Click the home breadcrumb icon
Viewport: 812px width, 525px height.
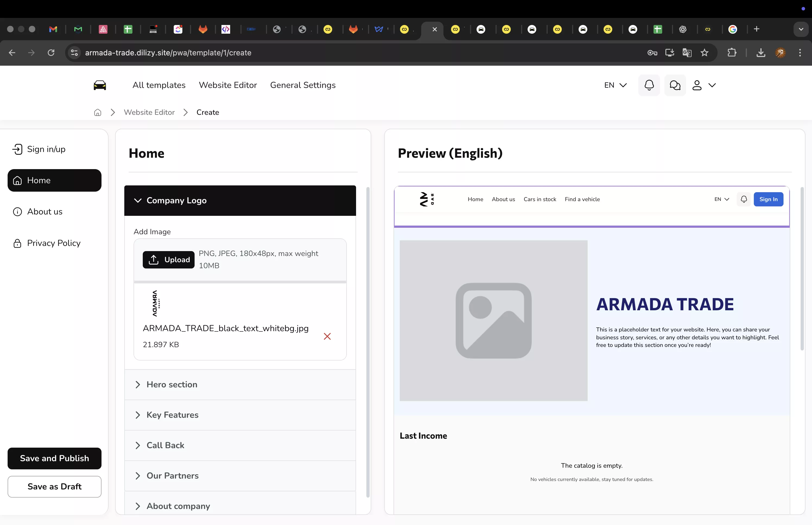(98, 112)
